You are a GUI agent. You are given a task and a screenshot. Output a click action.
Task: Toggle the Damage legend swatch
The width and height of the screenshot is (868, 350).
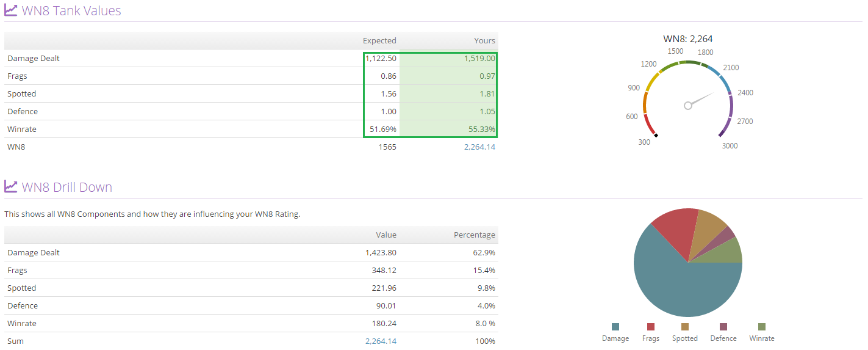[615, 327]
